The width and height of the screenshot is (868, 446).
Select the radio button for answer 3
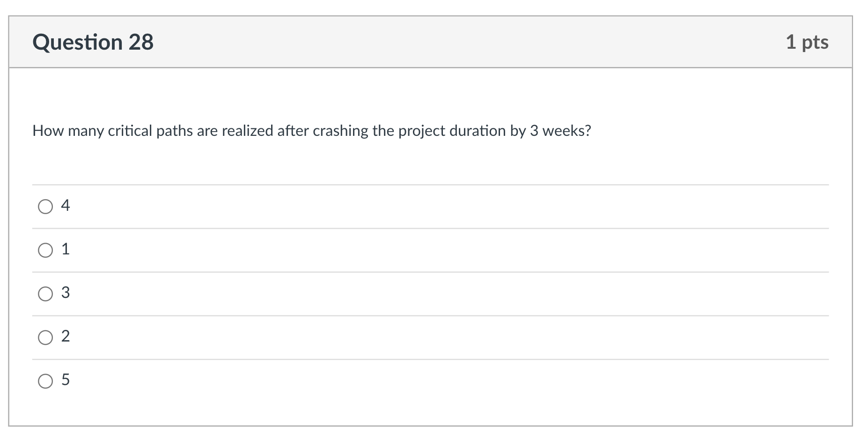click(45, 294)
